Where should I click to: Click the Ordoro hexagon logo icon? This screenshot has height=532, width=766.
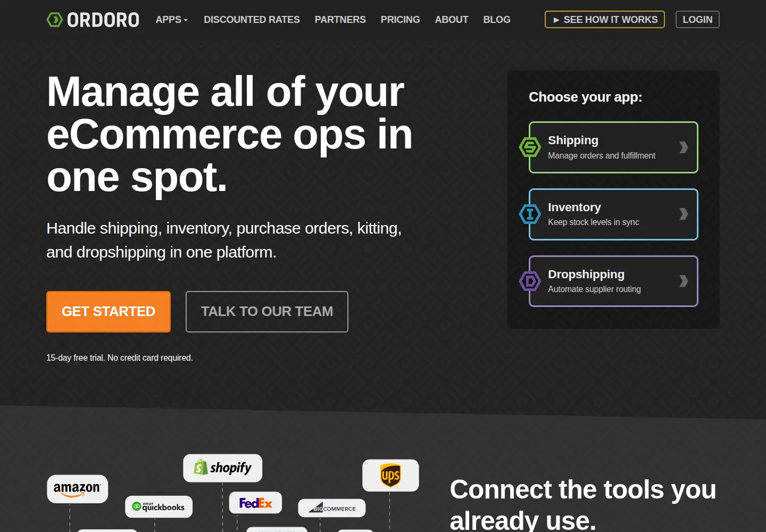click(55, 20)
